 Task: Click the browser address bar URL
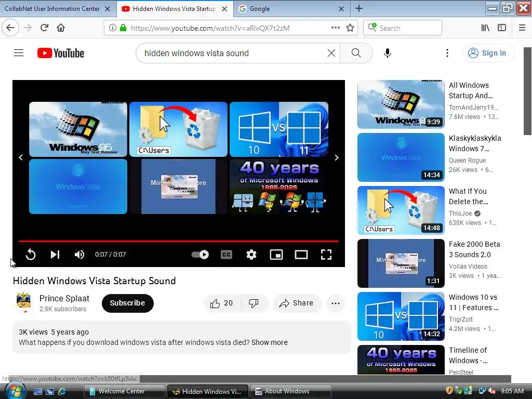pos(210,28)
